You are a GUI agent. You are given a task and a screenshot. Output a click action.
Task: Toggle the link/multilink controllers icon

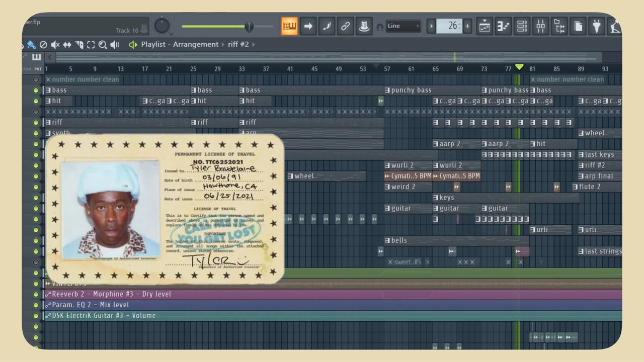pos(345,26)
